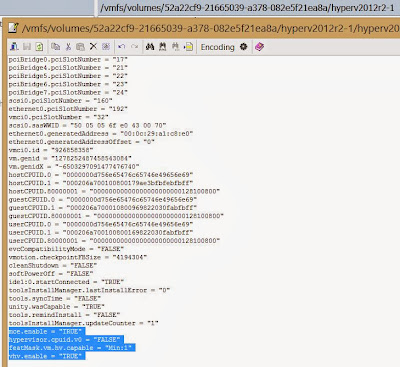
Task: Open Replace with the second binoculars icon
Action: click(163, 47)
